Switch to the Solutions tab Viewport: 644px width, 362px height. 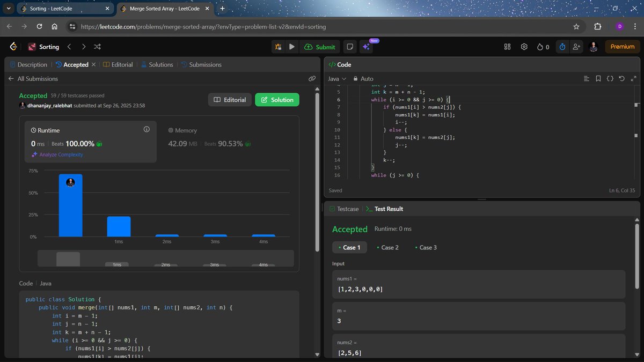click(157, 64)
